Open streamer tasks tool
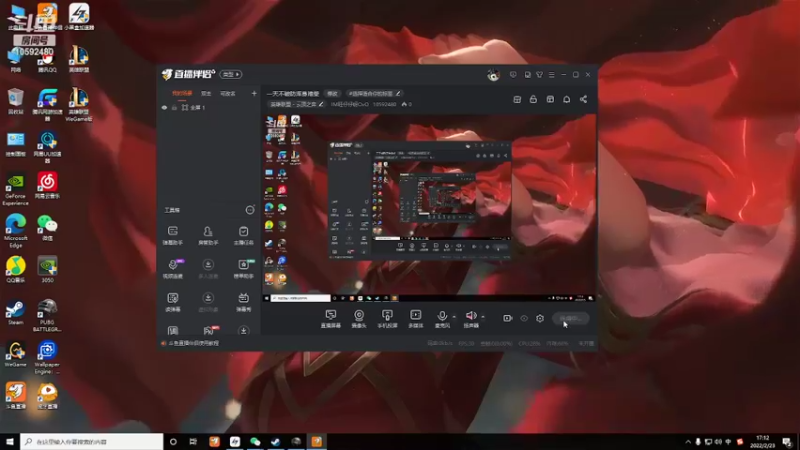The width and height of the screenshot is (800, 450). tap(243, 236)
